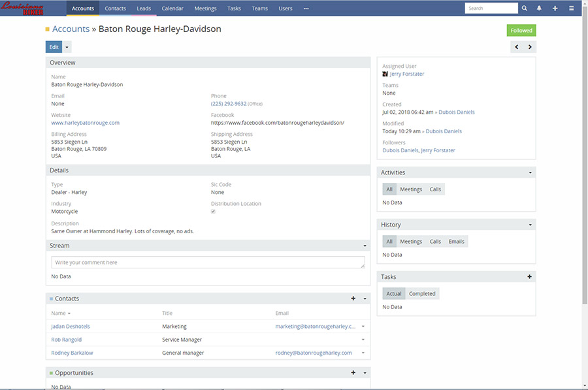Image resolution: width=588 pixels, height=390 pixels.
Task: Click the search magnifier icon
Action: coord(524,8)
